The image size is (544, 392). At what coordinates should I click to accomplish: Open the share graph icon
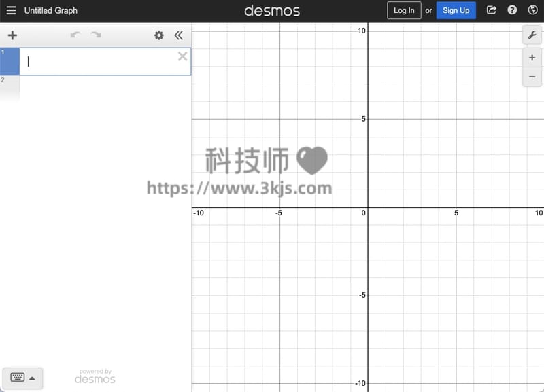point(491,10)
